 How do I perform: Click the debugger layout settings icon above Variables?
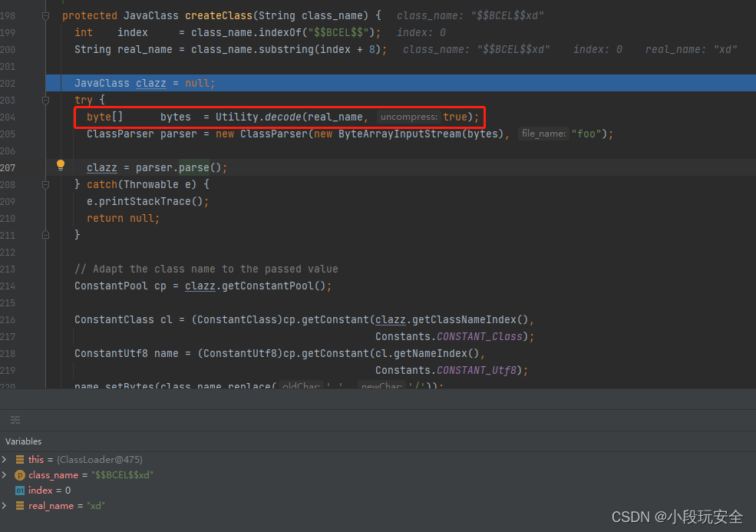15,420
